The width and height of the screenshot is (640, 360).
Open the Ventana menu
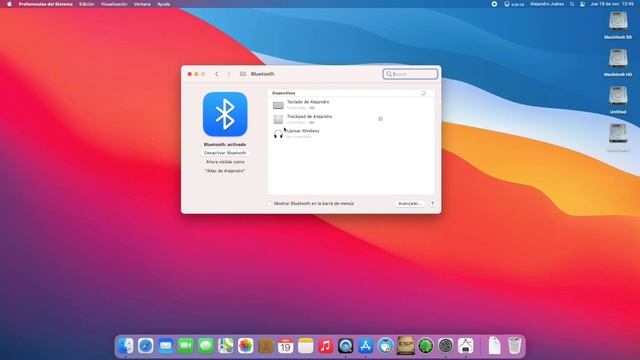click(142, 4)
